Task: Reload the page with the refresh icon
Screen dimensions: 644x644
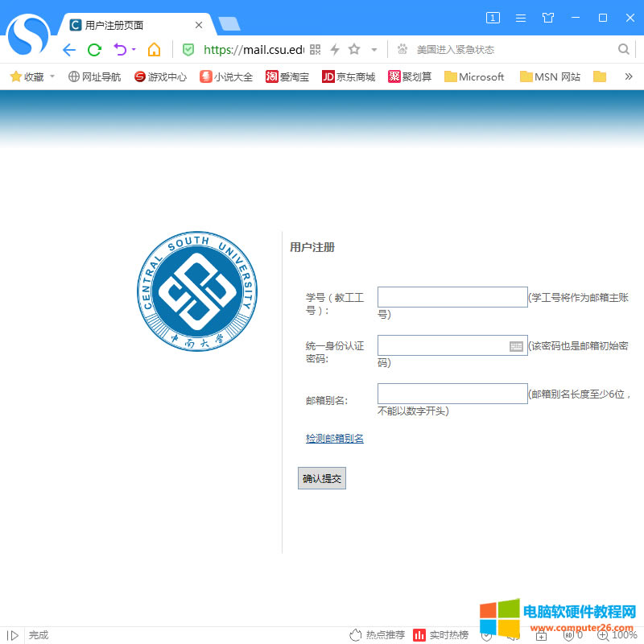Action: (94, 50)
